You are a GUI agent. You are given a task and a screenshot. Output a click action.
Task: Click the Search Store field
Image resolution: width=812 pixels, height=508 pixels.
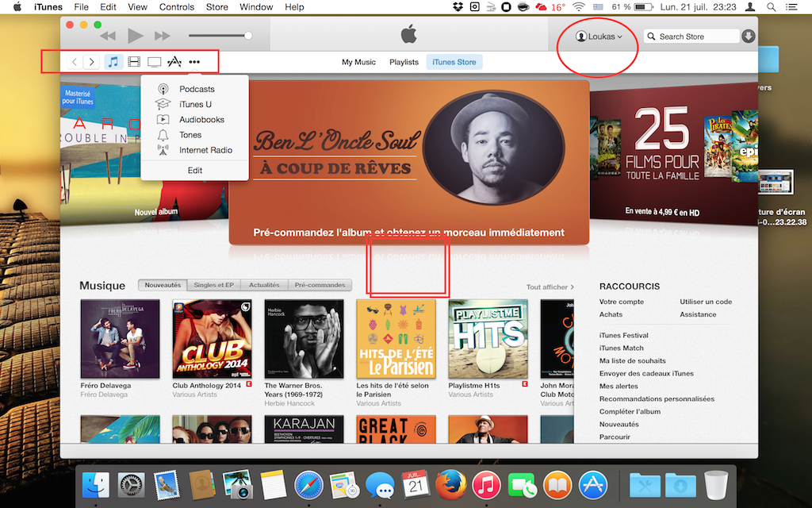[x=691, y=37]
